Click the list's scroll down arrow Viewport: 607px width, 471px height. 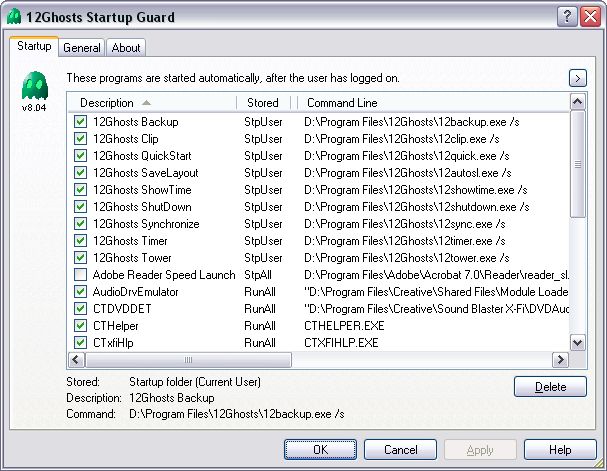tap(578, 343)
